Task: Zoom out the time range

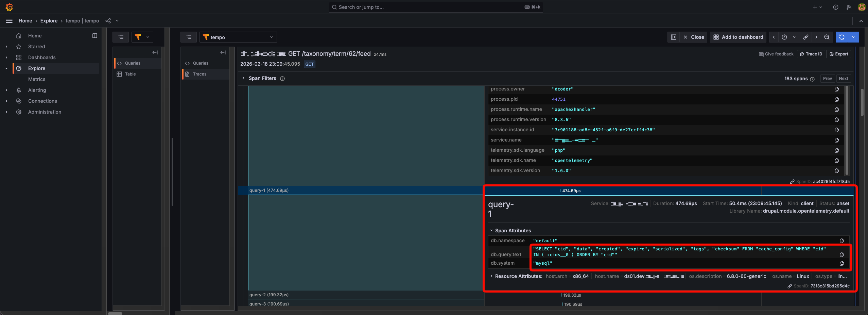Action: coord(827,37)
